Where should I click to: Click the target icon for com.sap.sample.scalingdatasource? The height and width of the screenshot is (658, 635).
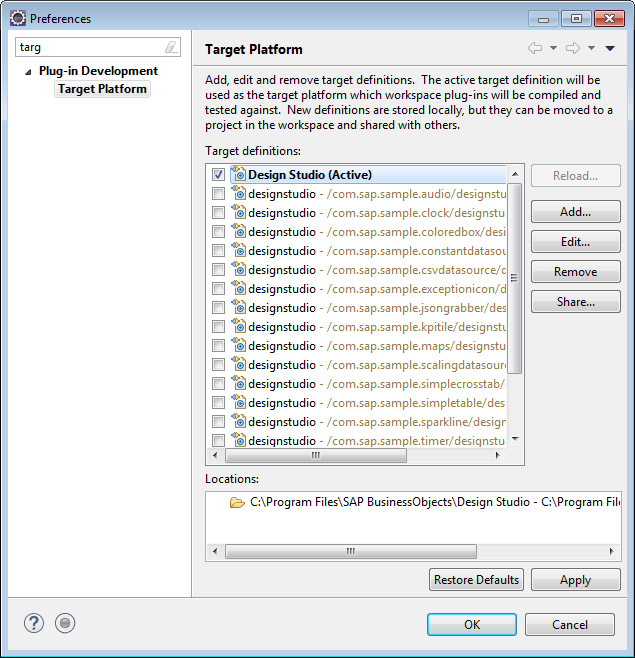[x=238, y=364]
